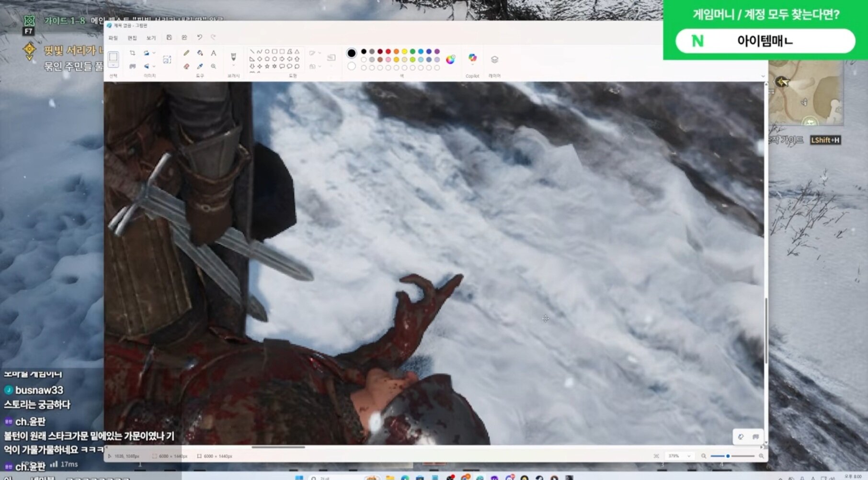This screenshot has width=868, height=480.
Task: Click the fit to window icon
Action: (x=656, y=456)
